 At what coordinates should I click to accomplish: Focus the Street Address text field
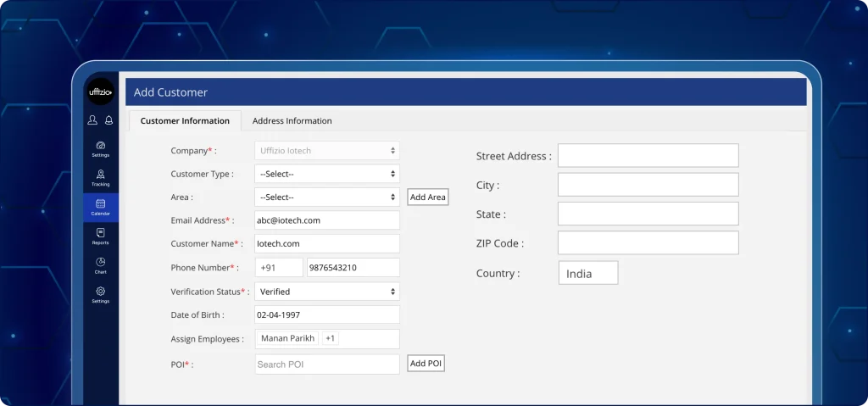click(x=648, y=156)
